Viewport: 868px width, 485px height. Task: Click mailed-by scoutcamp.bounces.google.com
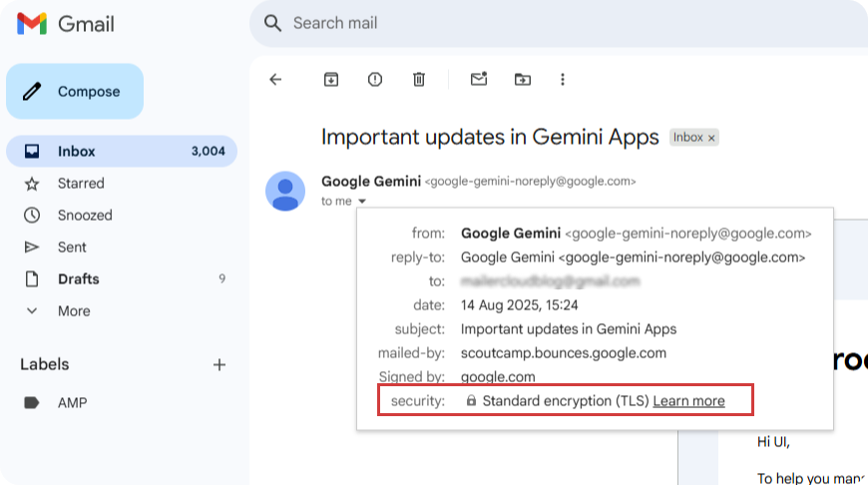tap(564, 353)
